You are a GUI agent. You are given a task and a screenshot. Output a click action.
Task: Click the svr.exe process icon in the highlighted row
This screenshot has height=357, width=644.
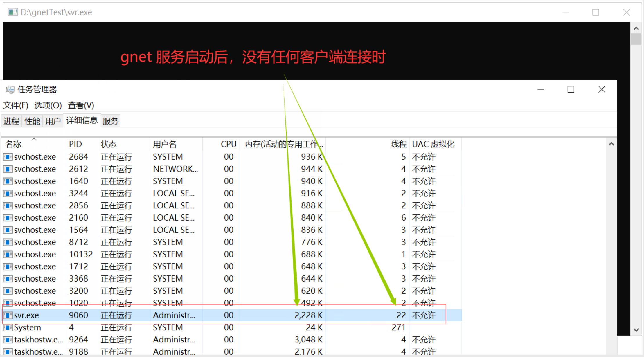coord(7,315)
